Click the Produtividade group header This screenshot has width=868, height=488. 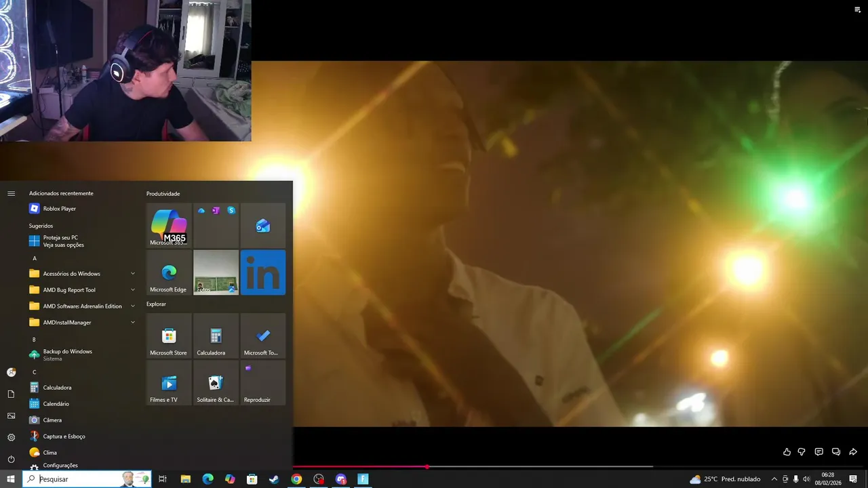[x=163, y=194]
